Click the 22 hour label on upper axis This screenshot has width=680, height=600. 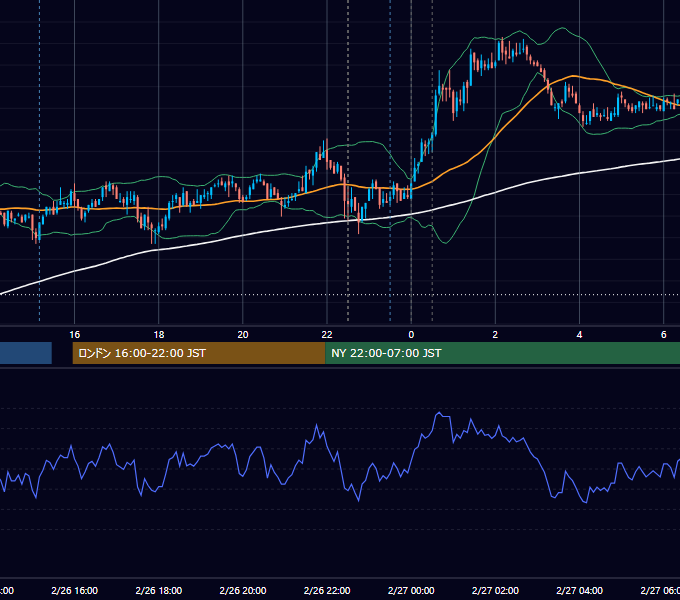point(327,334)
